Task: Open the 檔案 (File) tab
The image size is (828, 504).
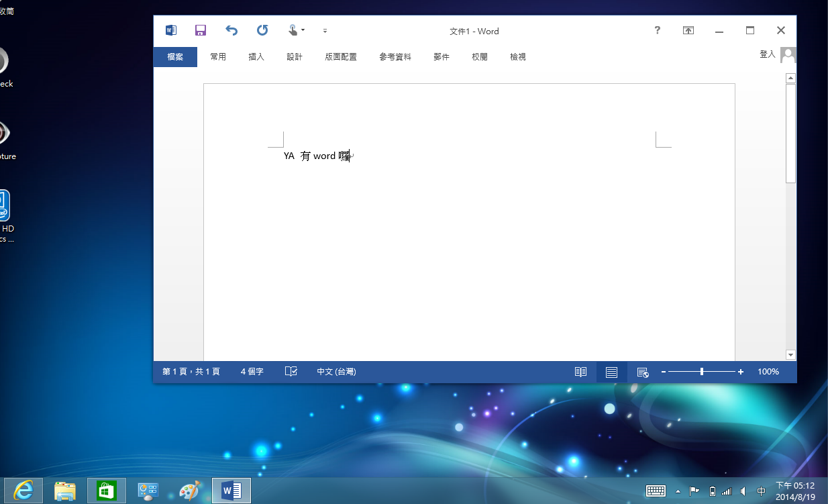Action: point(175,57)
